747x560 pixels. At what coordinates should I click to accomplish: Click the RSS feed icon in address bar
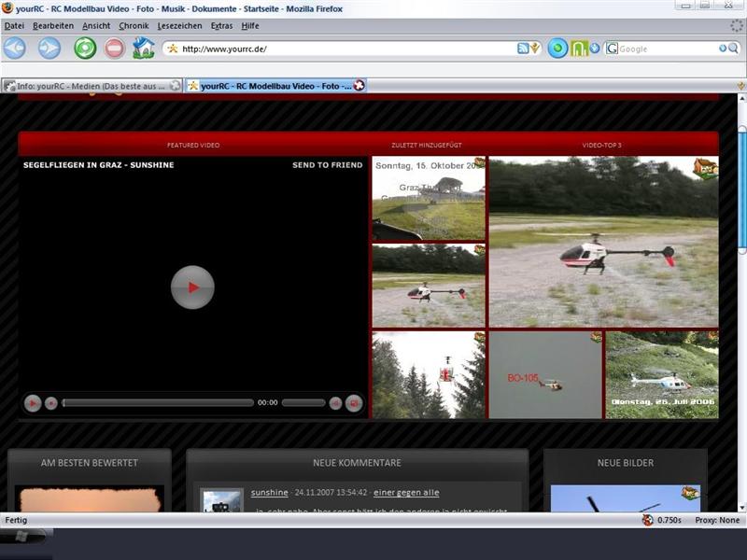point(523,49)
